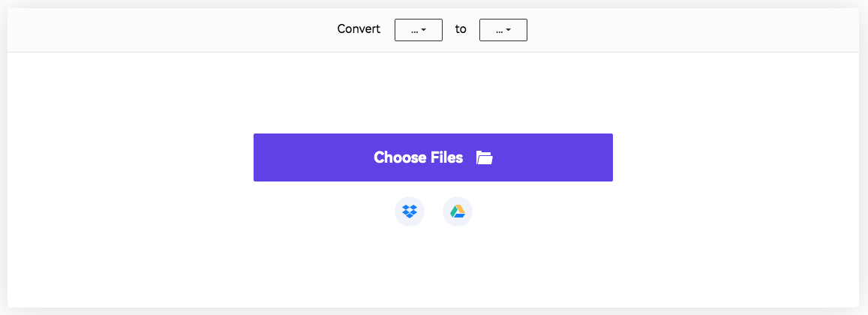Click the 'Choose Files' text label

click(x=419, y=157)
